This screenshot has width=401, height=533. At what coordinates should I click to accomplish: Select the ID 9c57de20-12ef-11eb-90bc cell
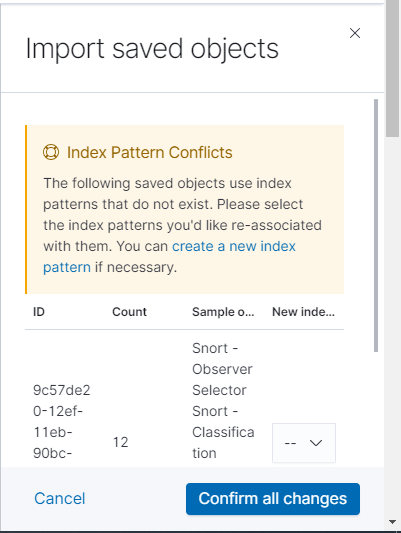[62, 422]
